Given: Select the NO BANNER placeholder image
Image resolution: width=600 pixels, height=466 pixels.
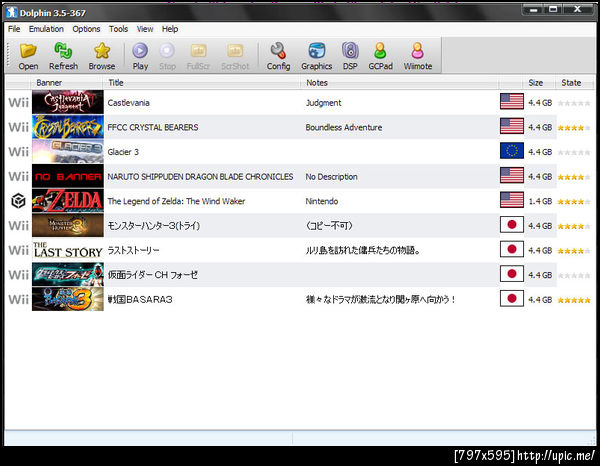Looking at the screenshot, I should (68, 176).
